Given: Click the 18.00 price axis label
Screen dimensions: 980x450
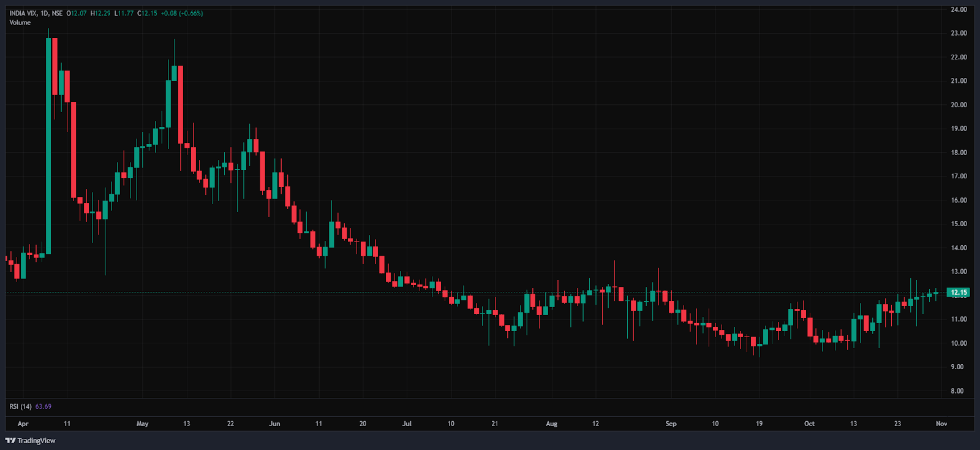Looking at the screenshot, I should pyautogui.click(x=959, y=153).
